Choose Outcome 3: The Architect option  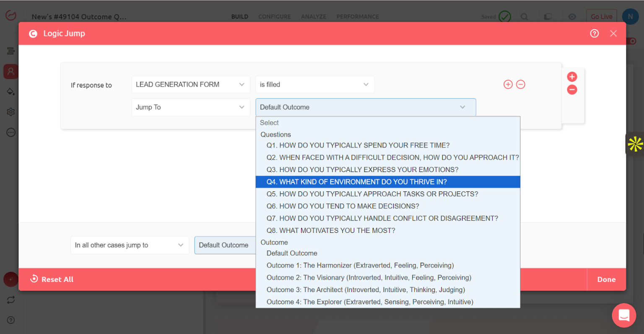[x=366, y=290]
